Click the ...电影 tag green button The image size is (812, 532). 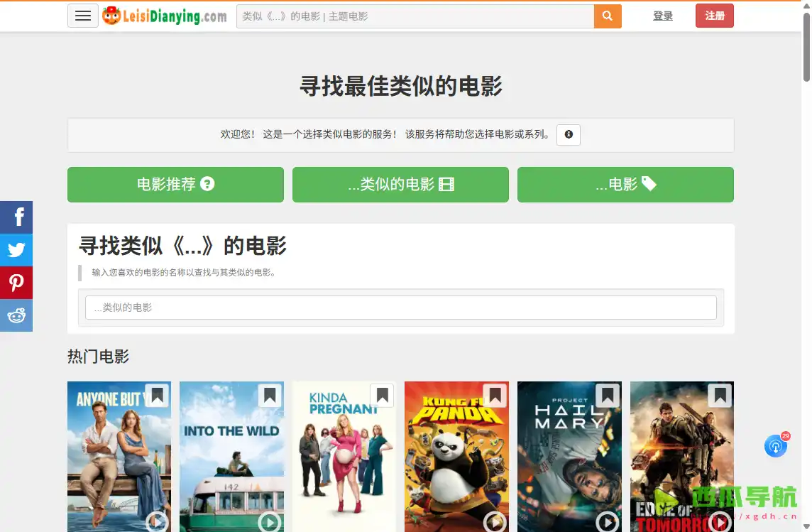[625, 185]
